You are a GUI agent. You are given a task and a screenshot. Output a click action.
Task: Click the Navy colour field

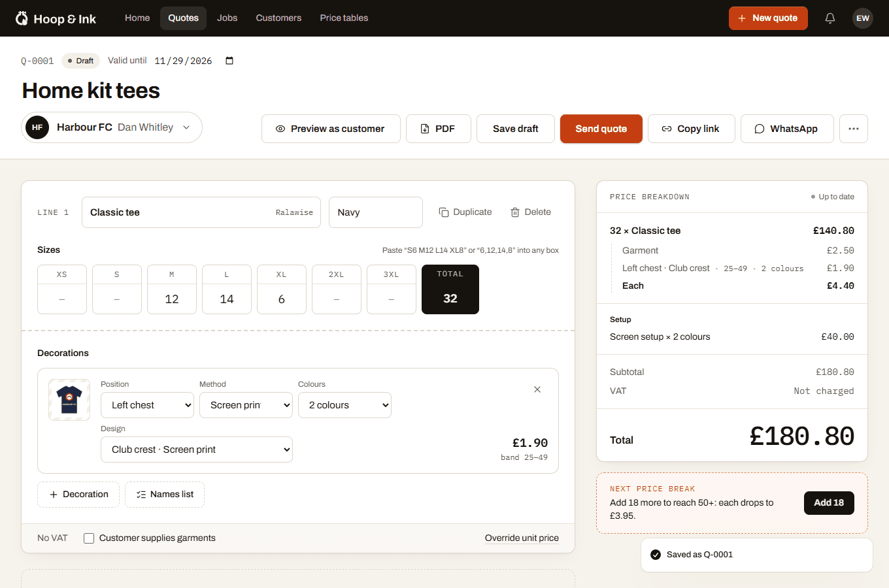(376, 212)
